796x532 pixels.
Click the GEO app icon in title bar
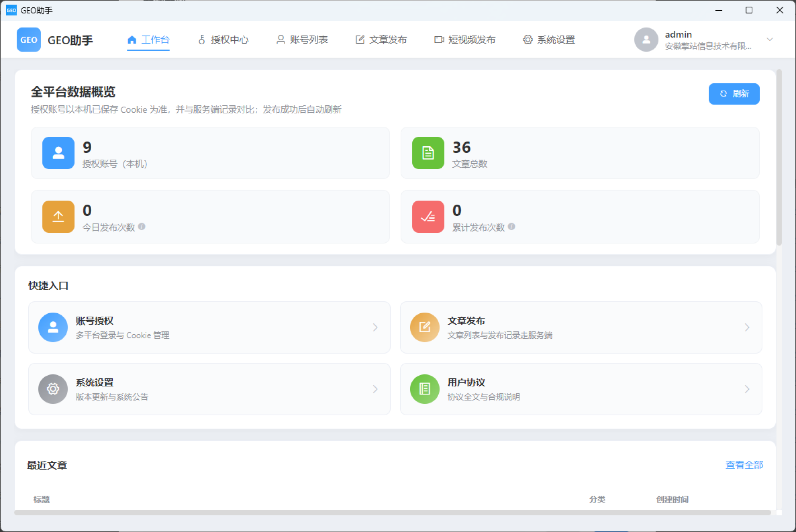(x=11, y=10)
